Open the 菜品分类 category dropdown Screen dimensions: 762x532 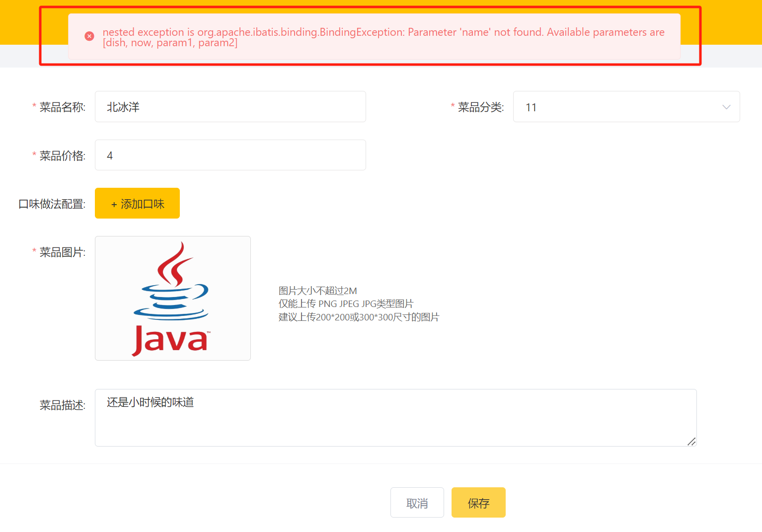[x=626, y=106]
